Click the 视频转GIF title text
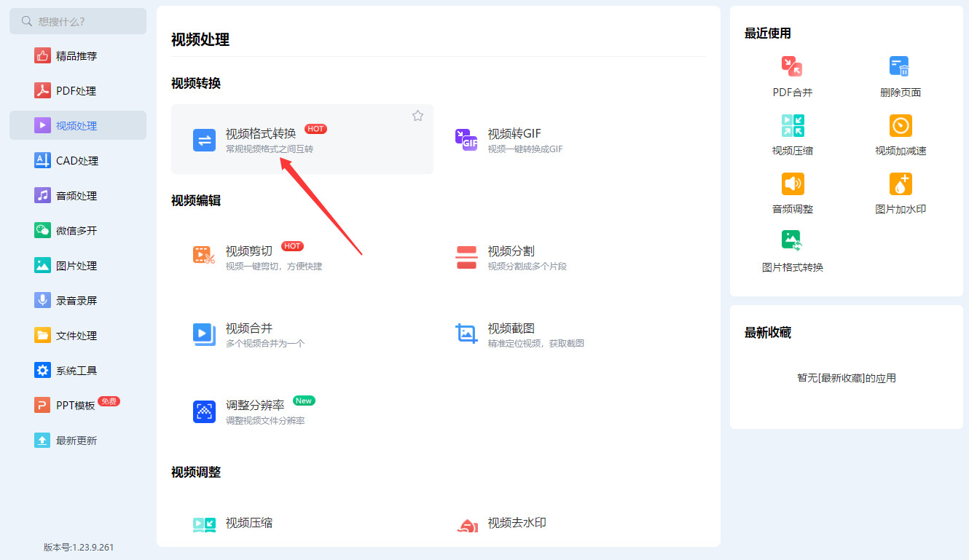 514,133
